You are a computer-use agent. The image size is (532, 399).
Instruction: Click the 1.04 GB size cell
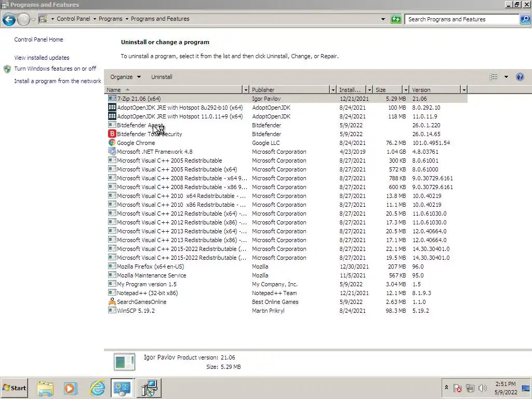click(396, 152)
